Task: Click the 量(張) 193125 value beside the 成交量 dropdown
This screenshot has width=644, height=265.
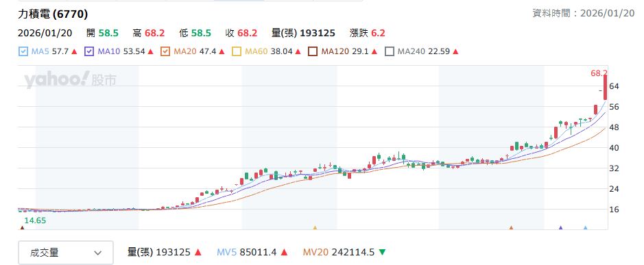Action: (x=159, y=252)
